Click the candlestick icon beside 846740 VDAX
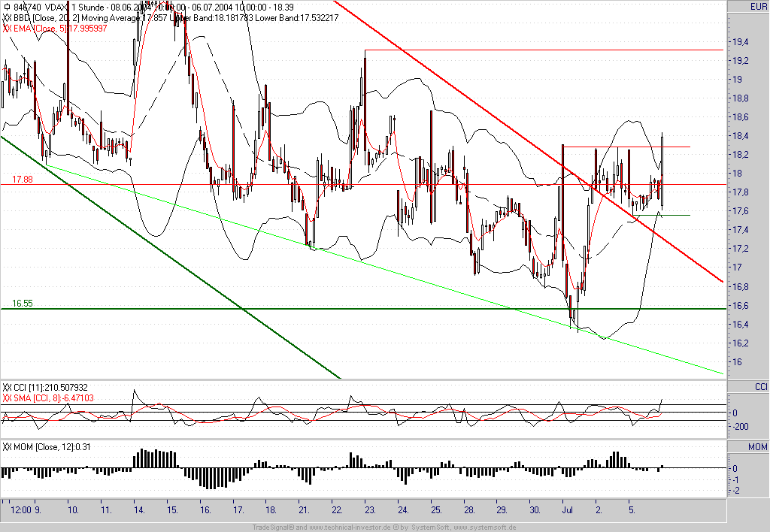 point(6,8)
